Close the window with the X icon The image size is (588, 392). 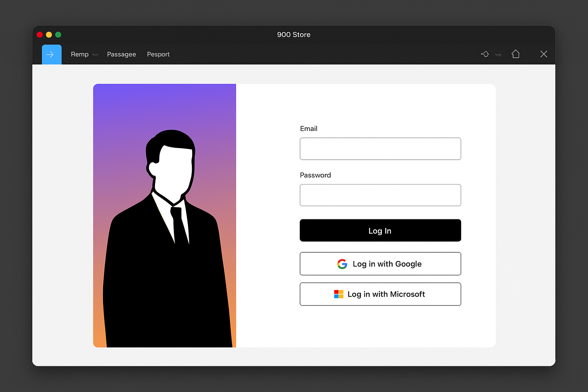pyautogui.click(x=544, y=54)
